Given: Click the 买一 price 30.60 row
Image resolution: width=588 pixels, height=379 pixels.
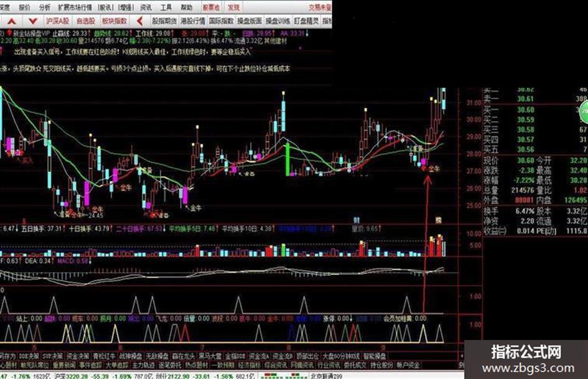Looking at the screenshot, I should [x=525, y=110].
